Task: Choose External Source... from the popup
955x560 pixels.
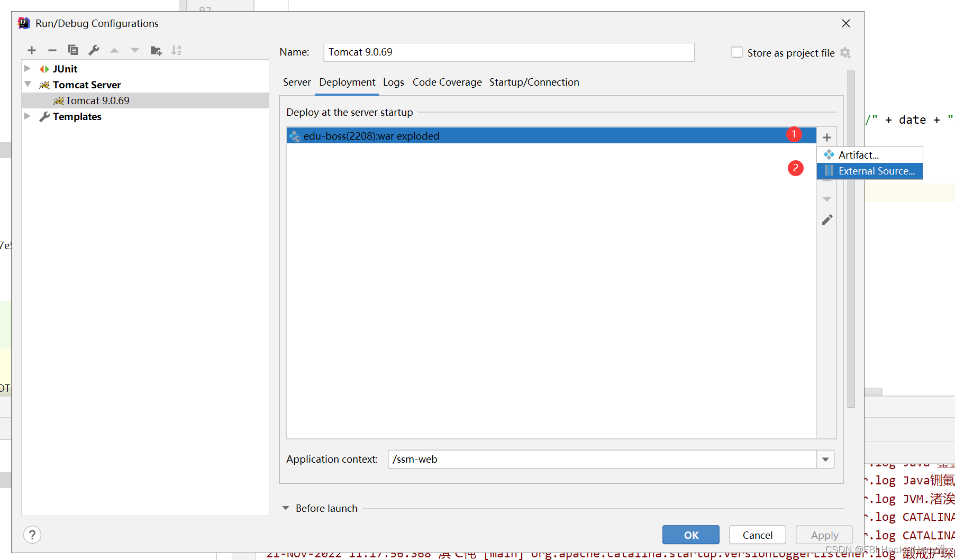Action: 870,171
